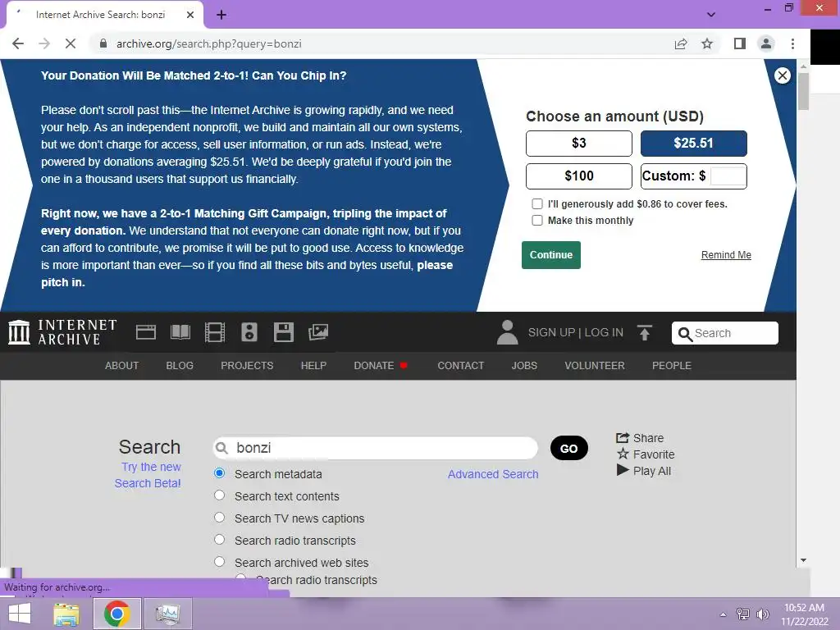Check the cover fees checkbox

point(536,203)
